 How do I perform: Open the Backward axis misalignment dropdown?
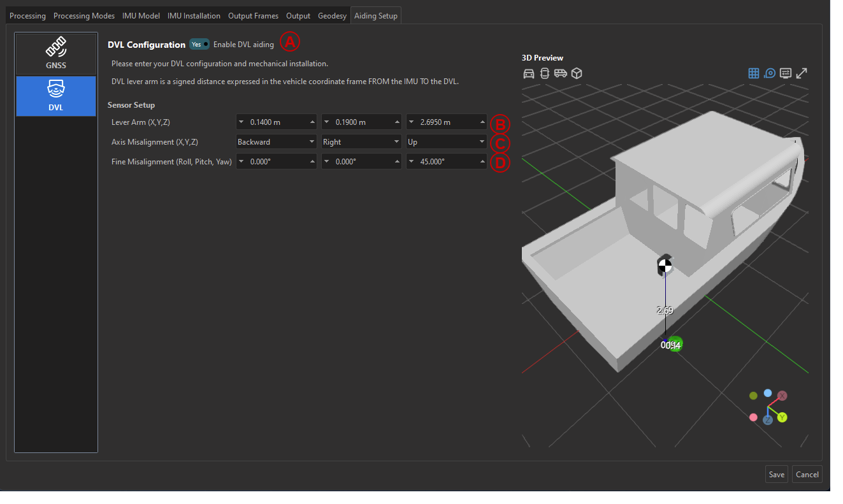tap(276, 142)
